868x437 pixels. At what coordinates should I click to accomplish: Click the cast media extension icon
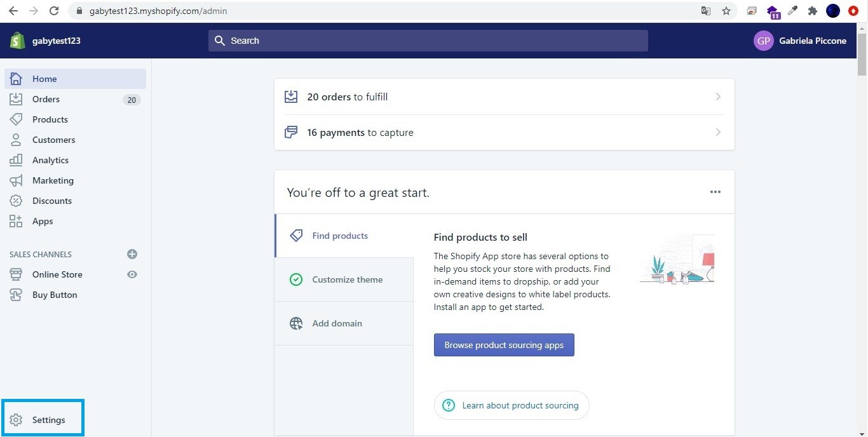(x=752, y=11)
